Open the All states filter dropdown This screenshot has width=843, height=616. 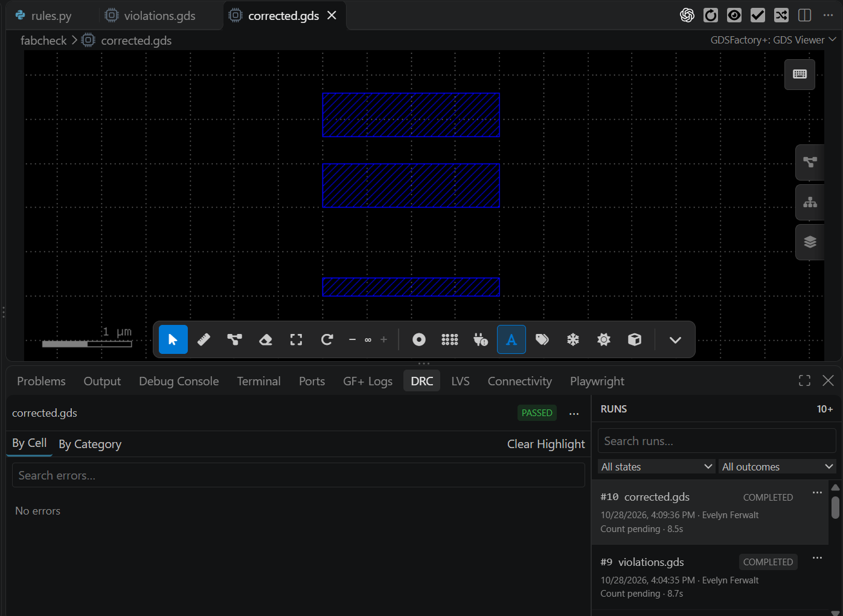658,466
